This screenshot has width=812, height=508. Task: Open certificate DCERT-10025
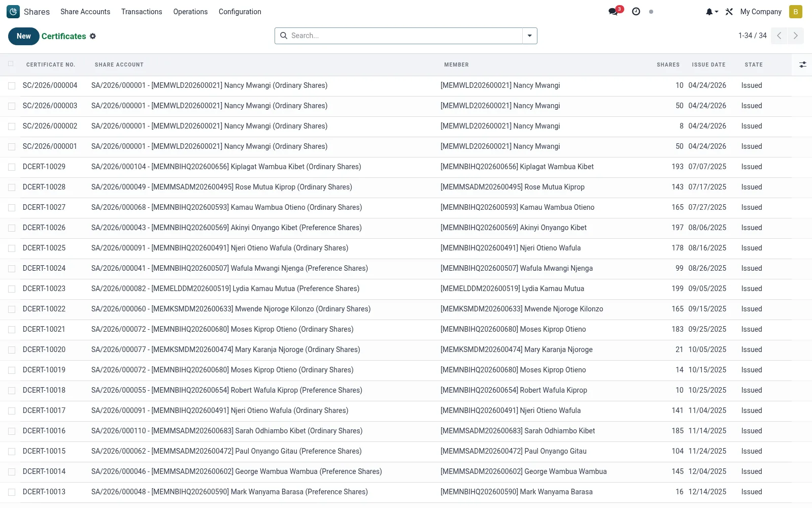[x=44, y=248]
